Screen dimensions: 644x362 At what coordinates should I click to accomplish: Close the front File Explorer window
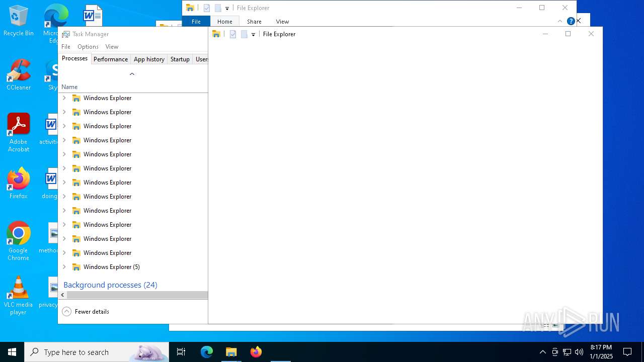pos(591,34)
